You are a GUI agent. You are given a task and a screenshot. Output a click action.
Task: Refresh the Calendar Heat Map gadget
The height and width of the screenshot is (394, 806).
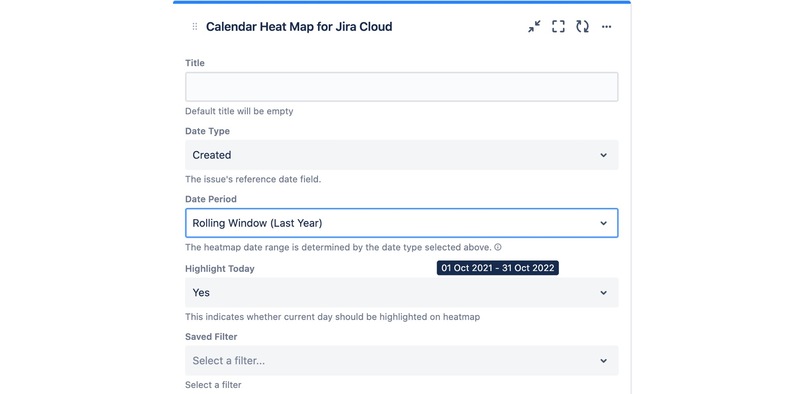(x=582, y=27)
